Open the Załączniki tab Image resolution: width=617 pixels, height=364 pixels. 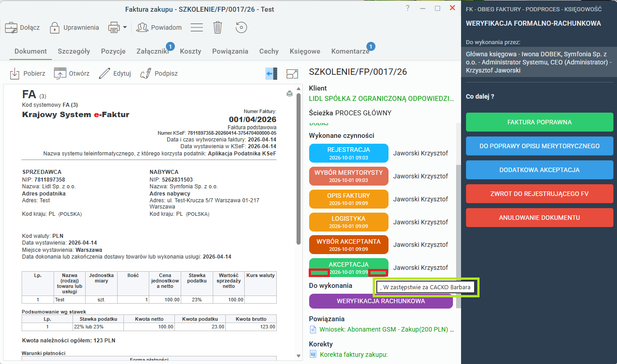[153, 51]
